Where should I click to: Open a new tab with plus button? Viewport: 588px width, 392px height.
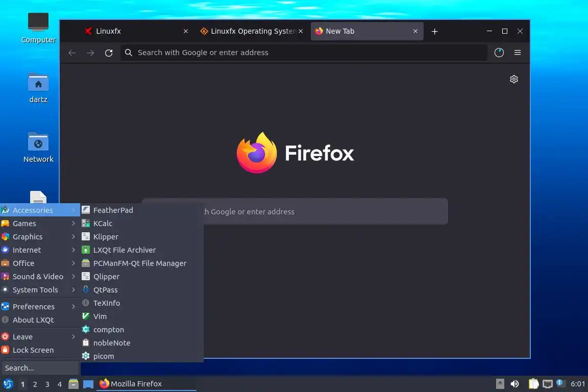tap(435, 32)
